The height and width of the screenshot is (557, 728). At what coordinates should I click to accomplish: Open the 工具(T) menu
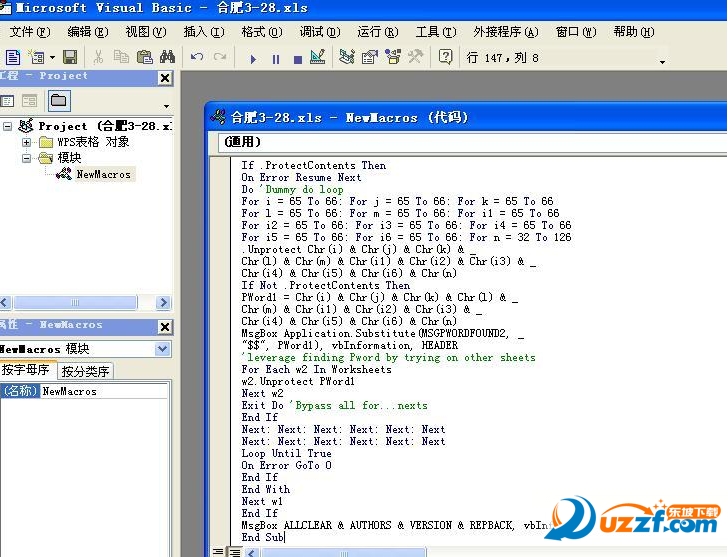[436, 32]
